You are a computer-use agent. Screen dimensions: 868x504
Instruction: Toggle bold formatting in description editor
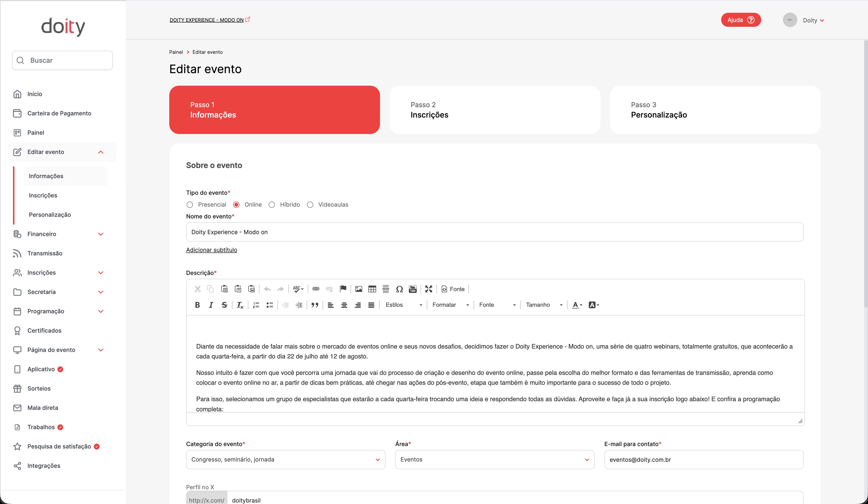point(197,305)
